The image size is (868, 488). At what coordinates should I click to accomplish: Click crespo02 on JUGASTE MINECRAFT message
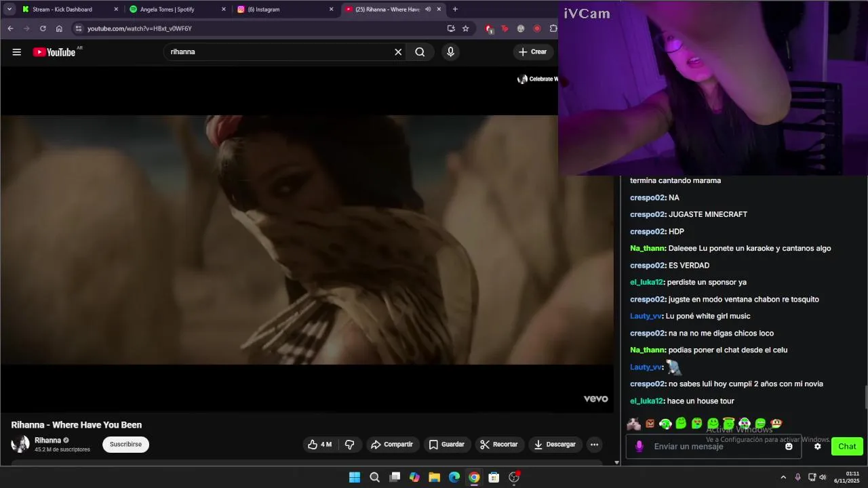pyautogui.click(x=648, y=215)
